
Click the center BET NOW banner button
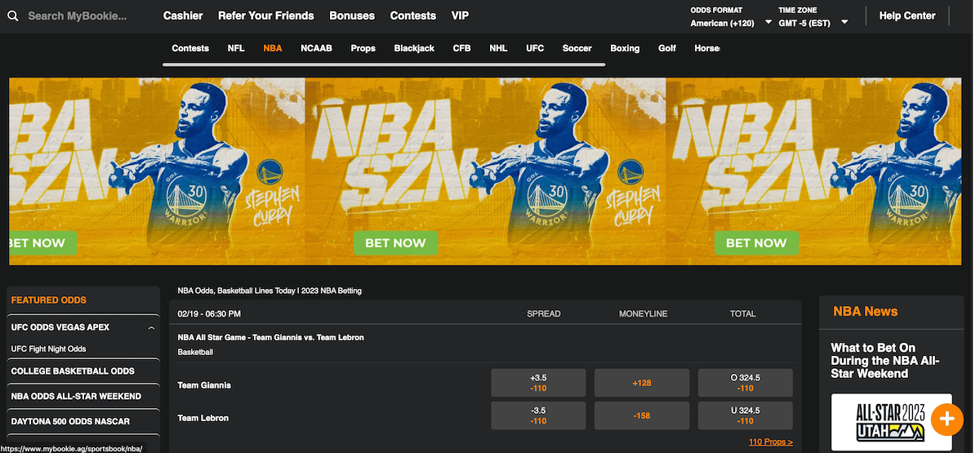point(395,242)
